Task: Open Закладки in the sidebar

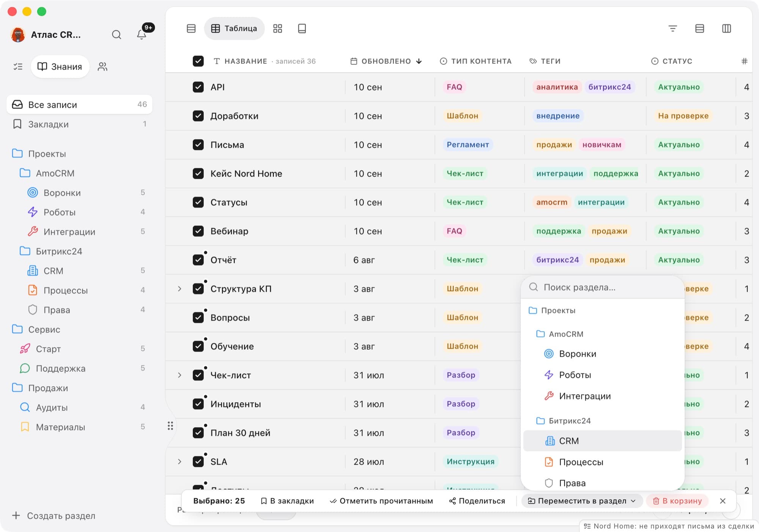Action: pos(79,124)
